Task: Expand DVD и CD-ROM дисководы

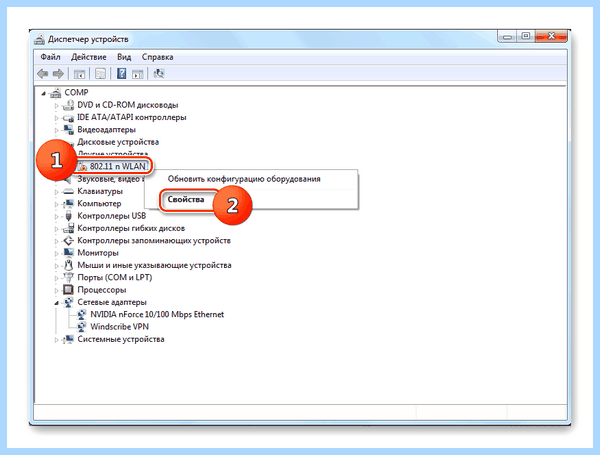Action: [x=56, y=106]
